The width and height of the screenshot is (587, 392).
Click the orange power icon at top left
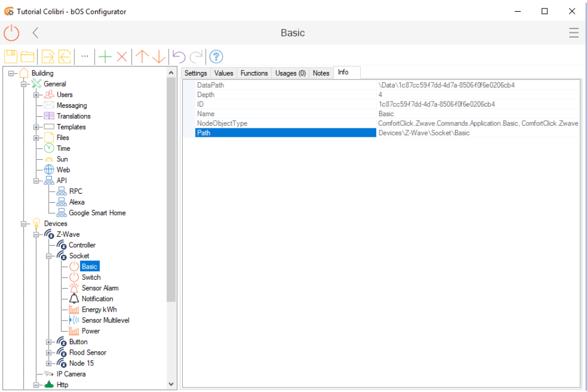(11, 33)
